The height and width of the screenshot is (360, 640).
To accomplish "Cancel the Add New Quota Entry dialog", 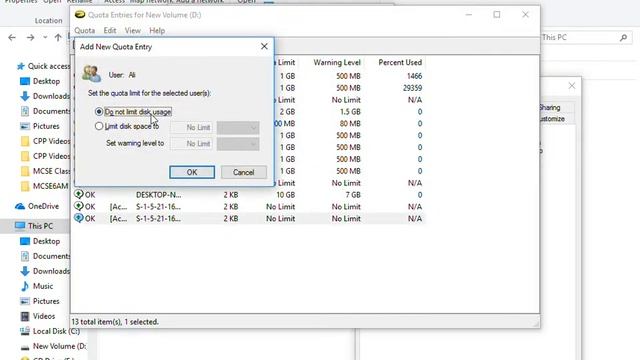I will 244,172.
